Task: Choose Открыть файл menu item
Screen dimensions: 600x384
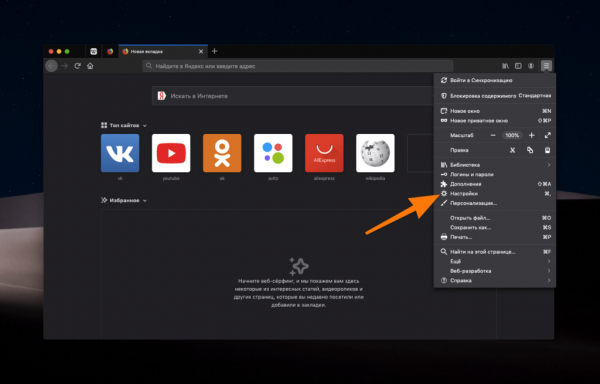Action: pos(494,218)
